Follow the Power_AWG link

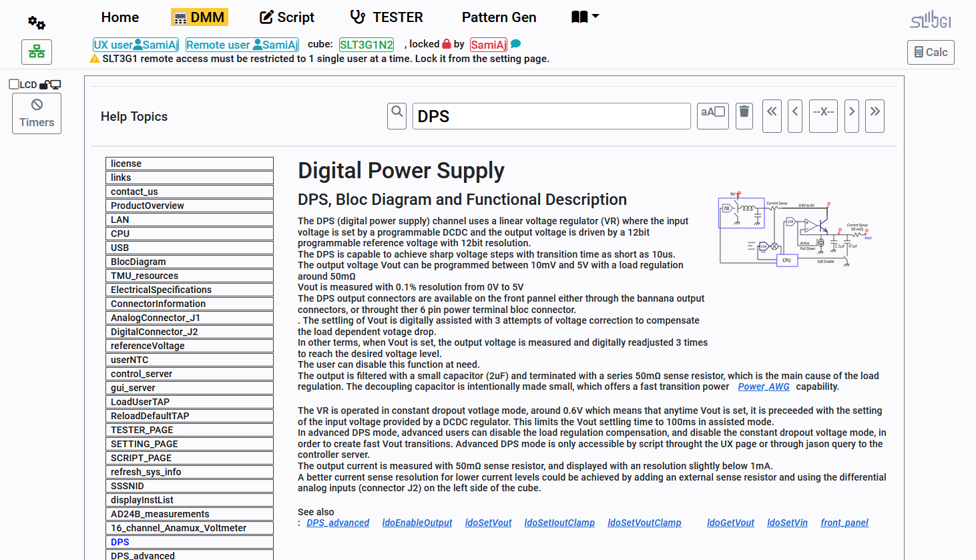[763, 386]
